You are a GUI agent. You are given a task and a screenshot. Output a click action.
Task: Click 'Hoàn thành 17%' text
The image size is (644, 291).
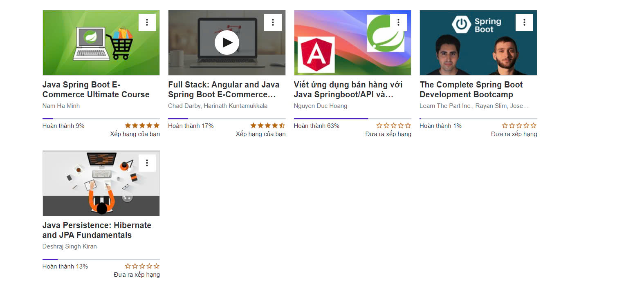191,126
